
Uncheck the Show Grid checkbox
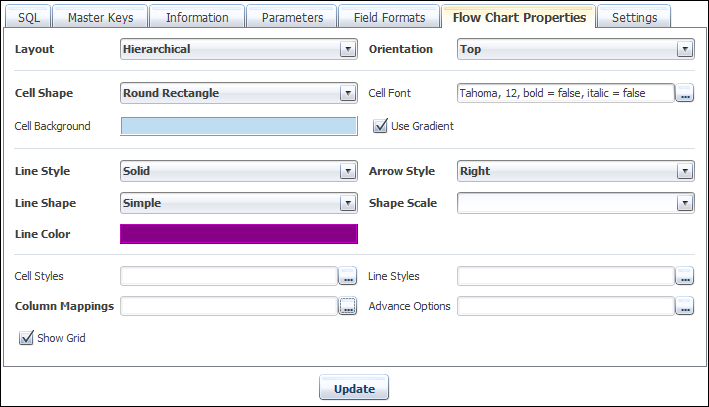[26, 338]
